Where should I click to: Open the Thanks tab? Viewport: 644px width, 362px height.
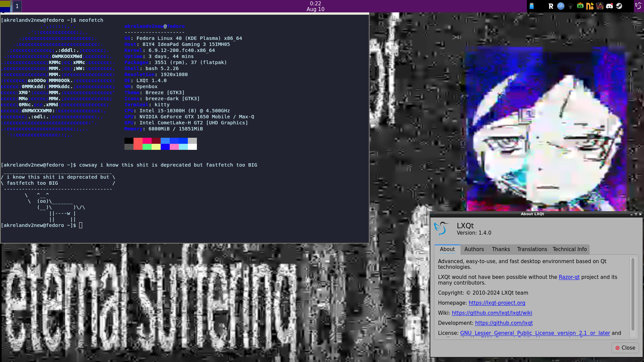501,249
